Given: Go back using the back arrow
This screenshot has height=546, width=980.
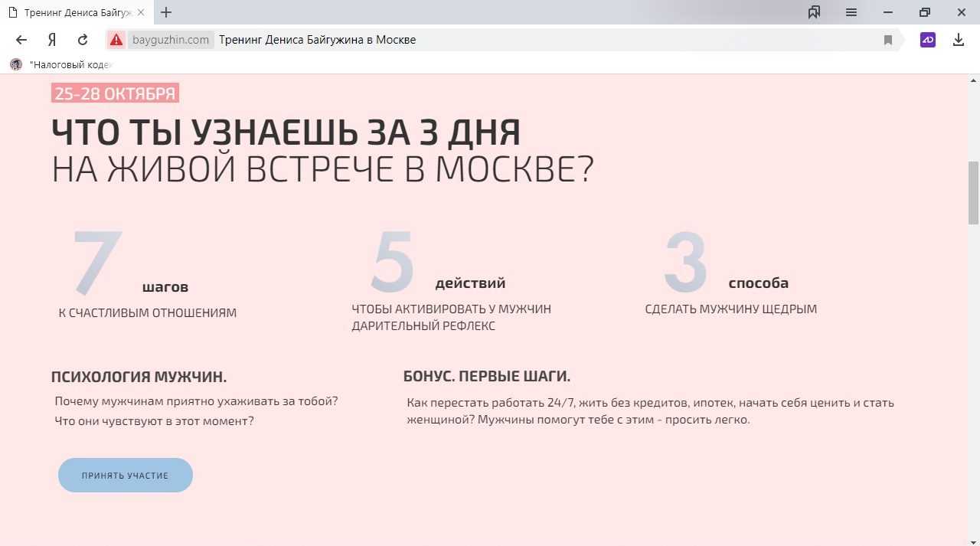Looking at the screenshot, I should (21, 40).
